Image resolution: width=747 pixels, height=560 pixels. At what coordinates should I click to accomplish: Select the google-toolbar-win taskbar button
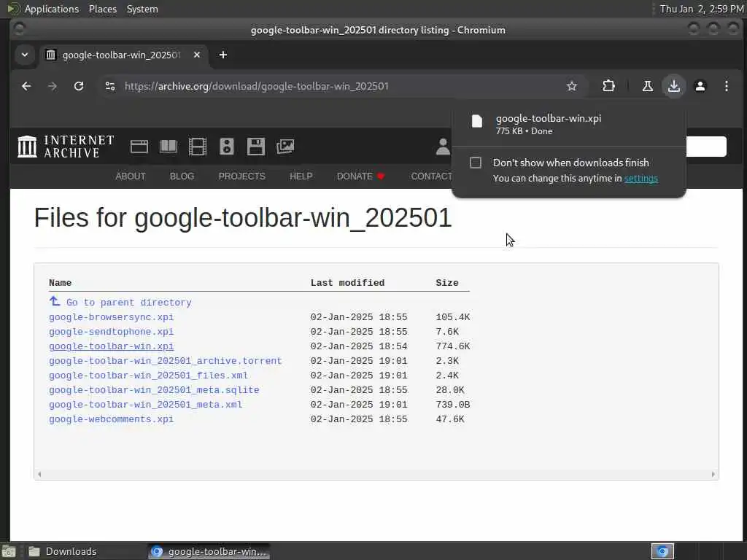[209, 551]
